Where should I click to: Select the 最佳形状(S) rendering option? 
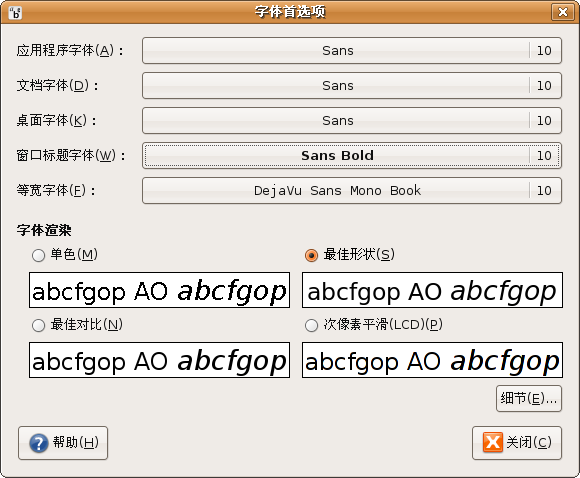(311, 255)
